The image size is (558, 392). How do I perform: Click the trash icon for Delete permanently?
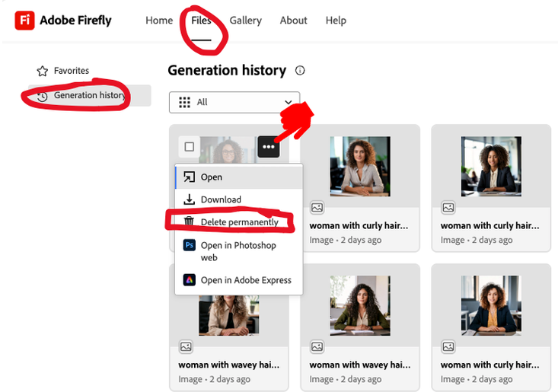190,221
